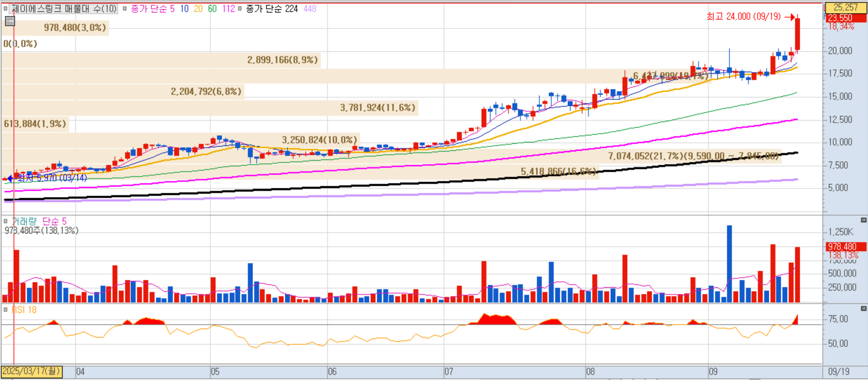This screenshot has height=380, width=868.
Task: Click the 500,000 volume axis label
Action: pos(842,273)
